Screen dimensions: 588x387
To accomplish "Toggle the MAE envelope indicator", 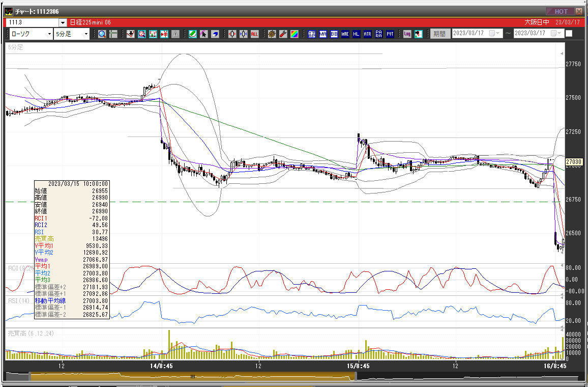I will tap(345, 34).
